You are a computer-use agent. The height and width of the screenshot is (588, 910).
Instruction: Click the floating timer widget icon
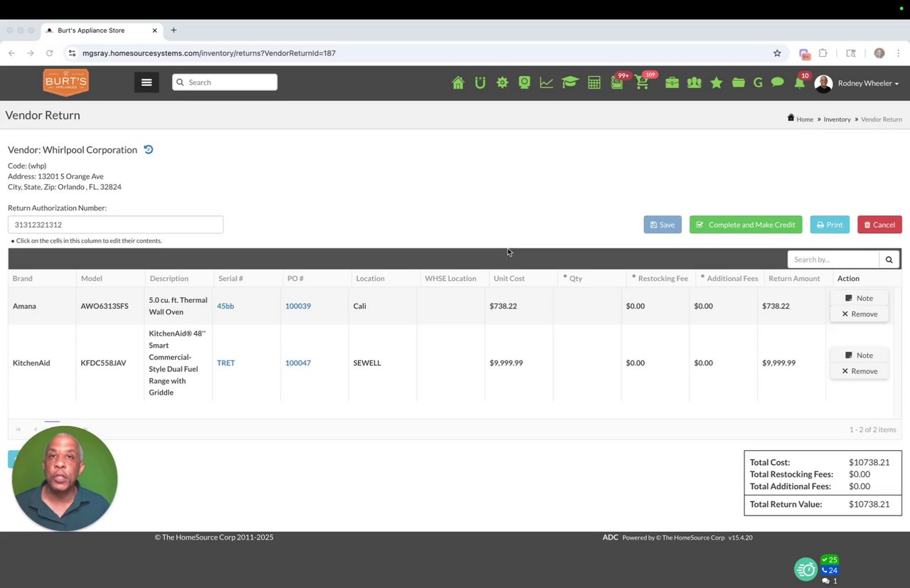(x=806, y=569)
